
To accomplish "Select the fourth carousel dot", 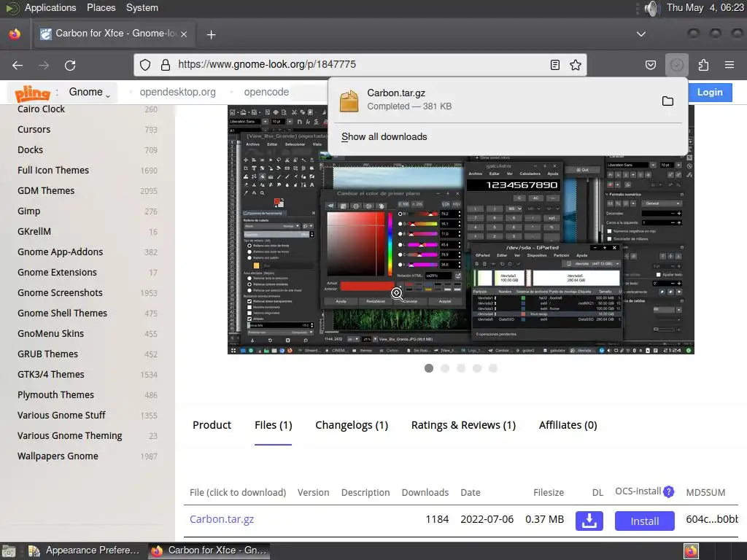I will coord(477,368).
